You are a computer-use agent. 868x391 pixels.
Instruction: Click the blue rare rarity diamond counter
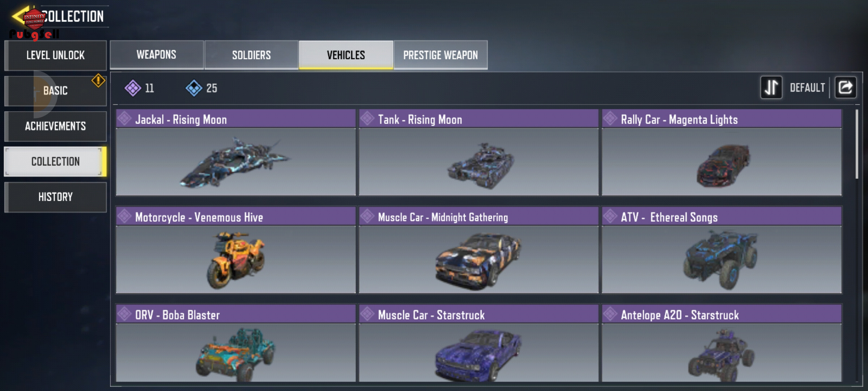click(x=202, y=88)
